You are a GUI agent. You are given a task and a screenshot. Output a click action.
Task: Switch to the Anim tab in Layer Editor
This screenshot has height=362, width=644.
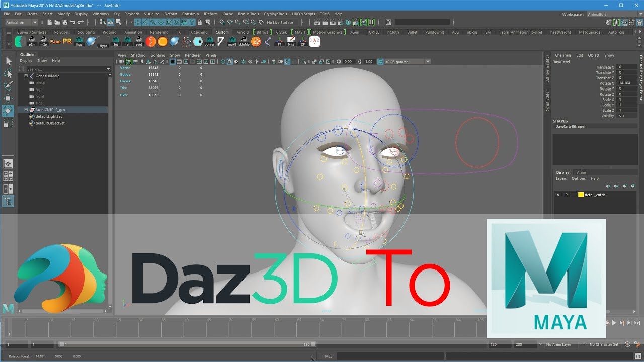tap(581, 172)
